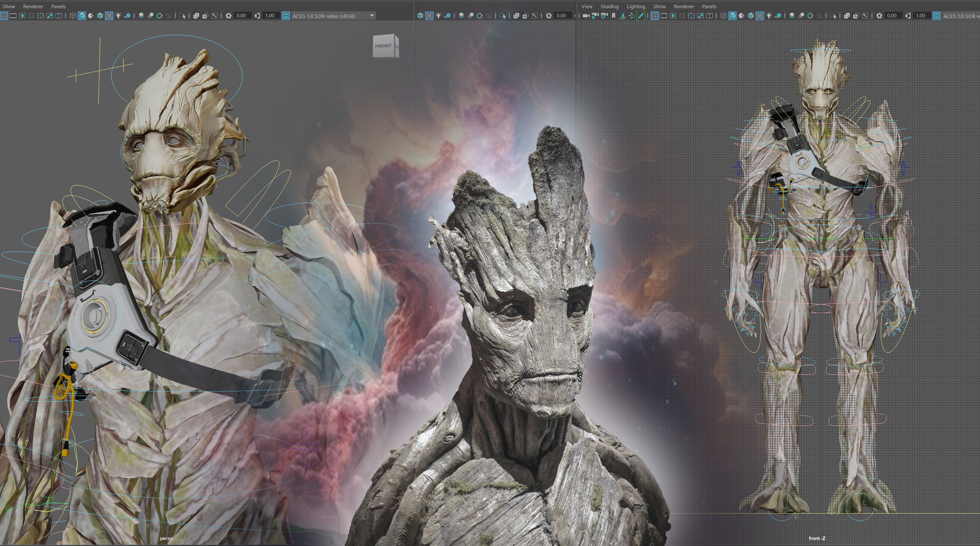Click Exposure icon in left persp panel
980x546 pixels.
(229, 16)
